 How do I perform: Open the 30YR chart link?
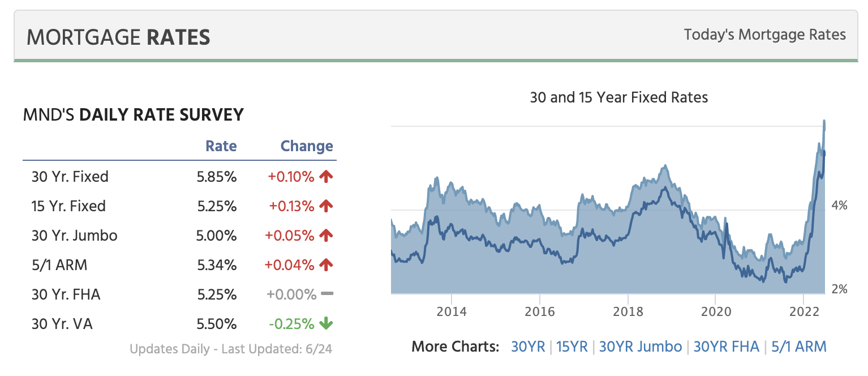pyautogui.click(x=527, y=347)
